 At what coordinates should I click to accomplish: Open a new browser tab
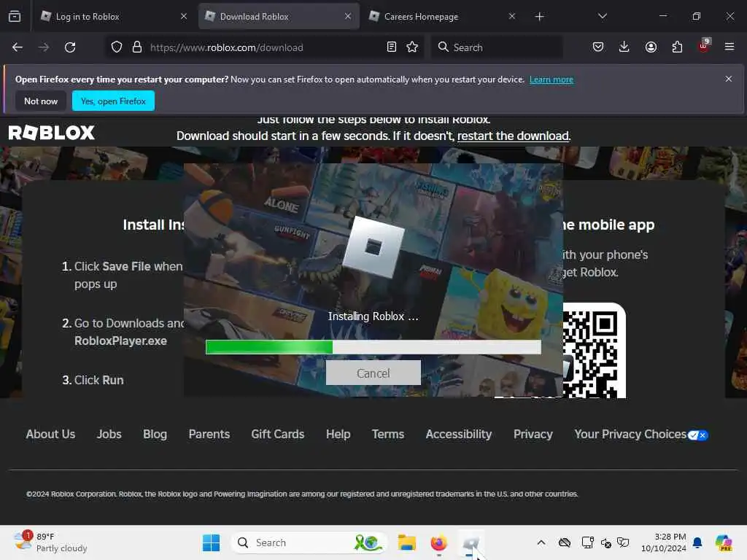click(539, 17)
